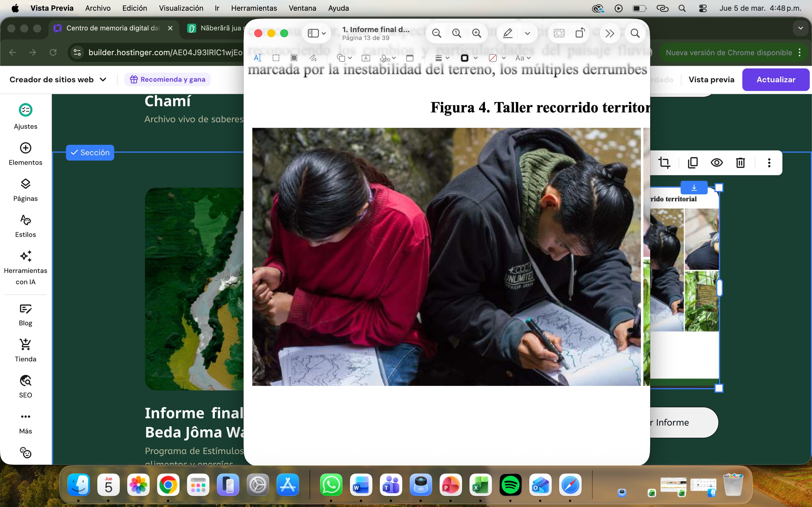Open search in Preview toolbar
812x507 pixels.
pos(635,33)
